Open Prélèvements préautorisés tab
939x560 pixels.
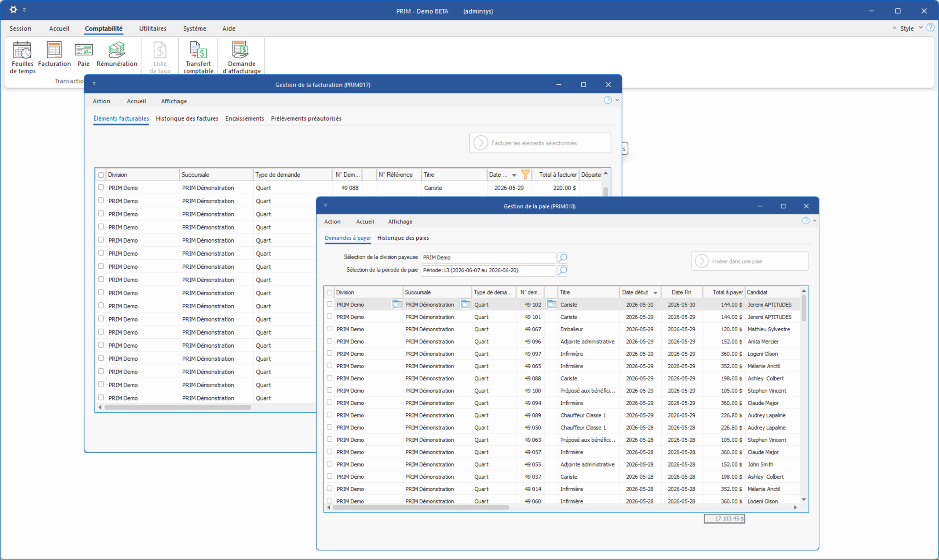[306, 118]
